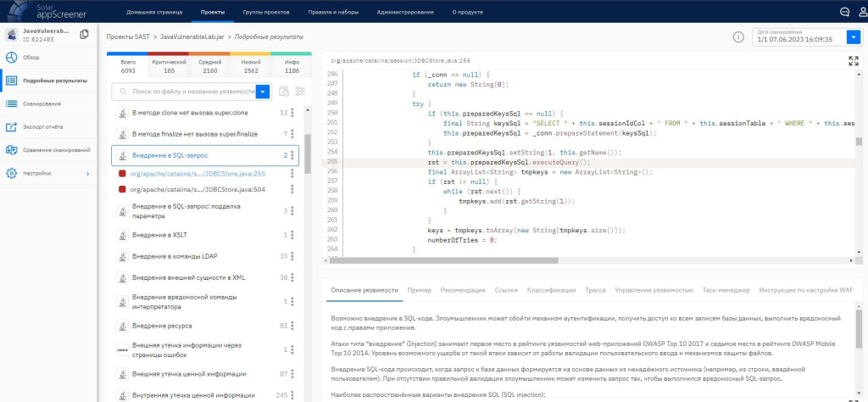Open Инструкции по настройке WAF tab

(806, 290)
